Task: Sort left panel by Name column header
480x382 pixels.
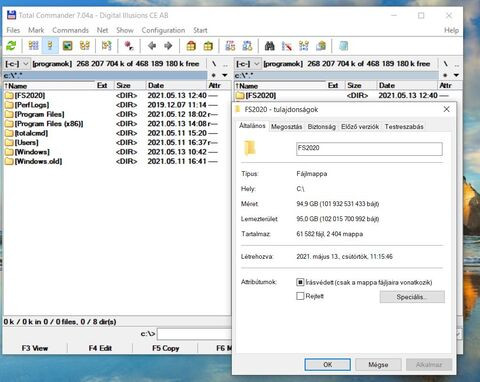Action: tap(49, 86)
